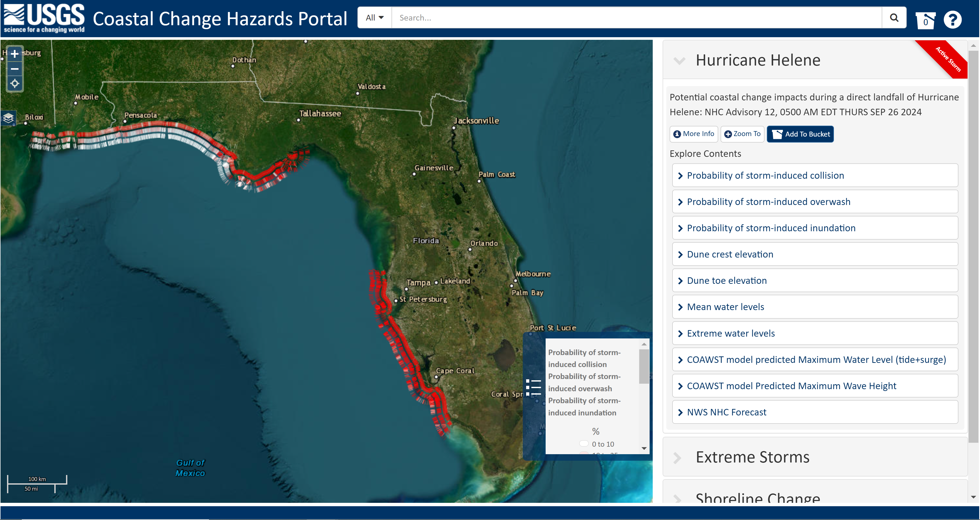Expand COAWST model Predicted Maximum Wave Height
The image size is (980, 520).
(791, 386)
